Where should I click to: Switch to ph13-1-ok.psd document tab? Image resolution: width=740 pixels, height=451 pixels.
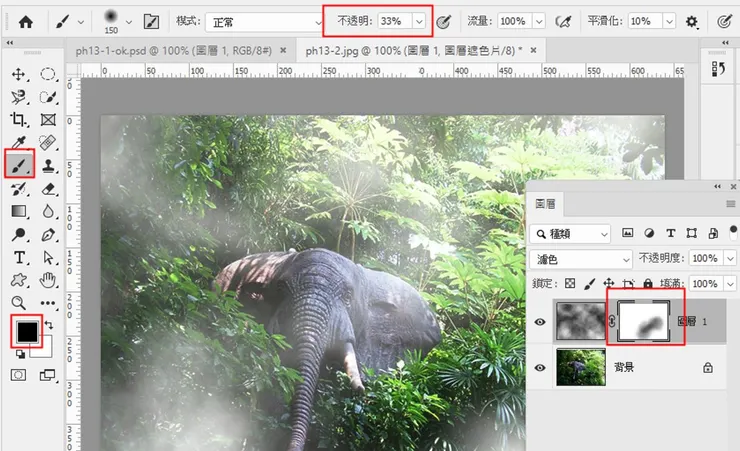click(x=174, y=50)
